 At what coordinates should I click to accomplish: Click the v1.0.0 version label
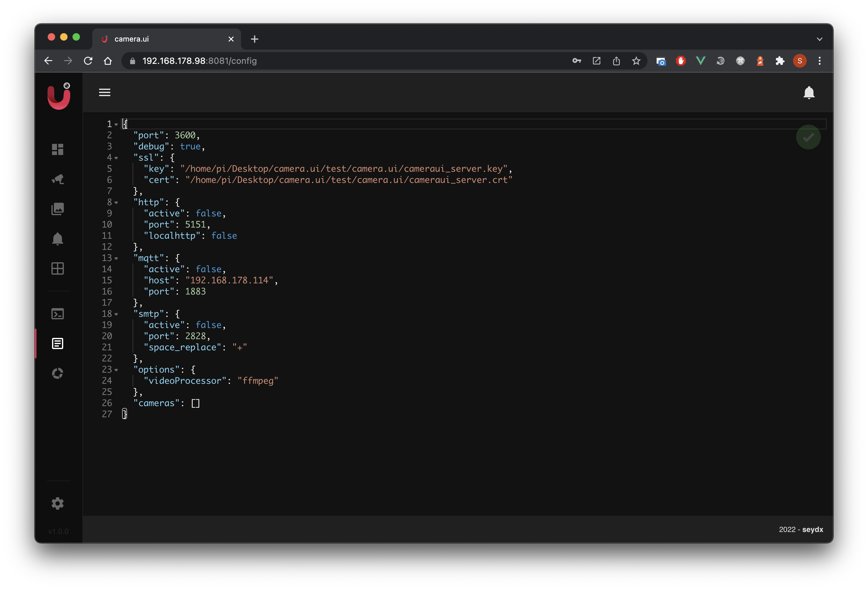pos(58,531)
